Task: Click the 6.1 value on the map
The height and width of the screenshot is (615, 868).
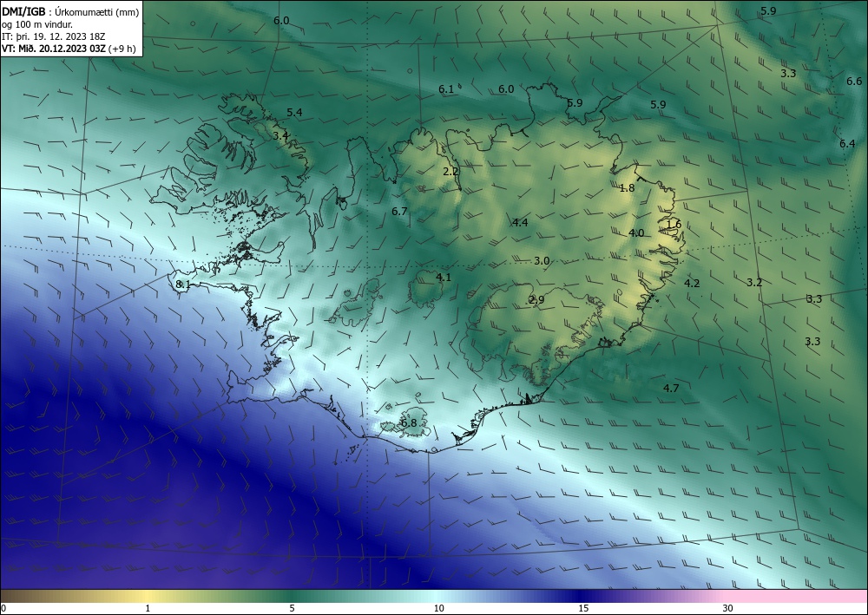Action: tap(446, 89)
